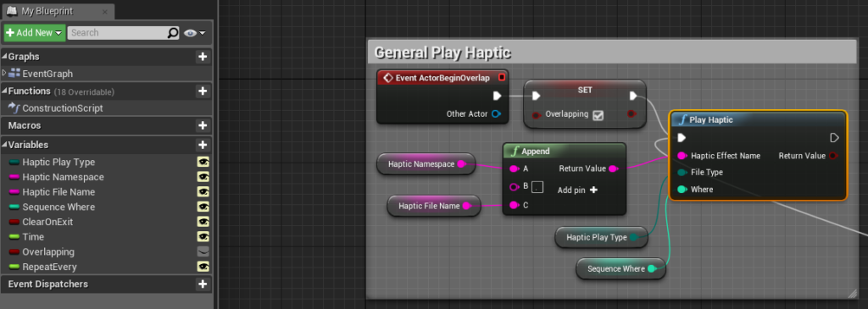
Task: Select the Event ActorBeginOverlap node title
Action: 442,78
